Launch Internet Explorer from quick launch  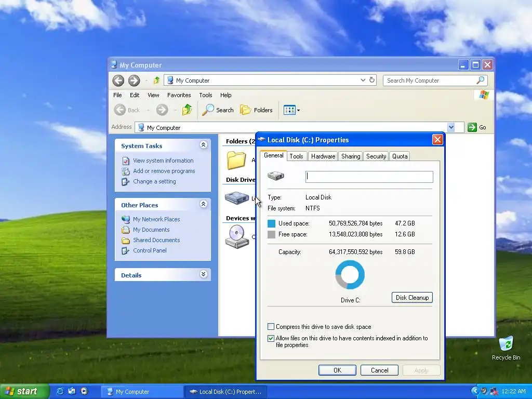point(60,391)
